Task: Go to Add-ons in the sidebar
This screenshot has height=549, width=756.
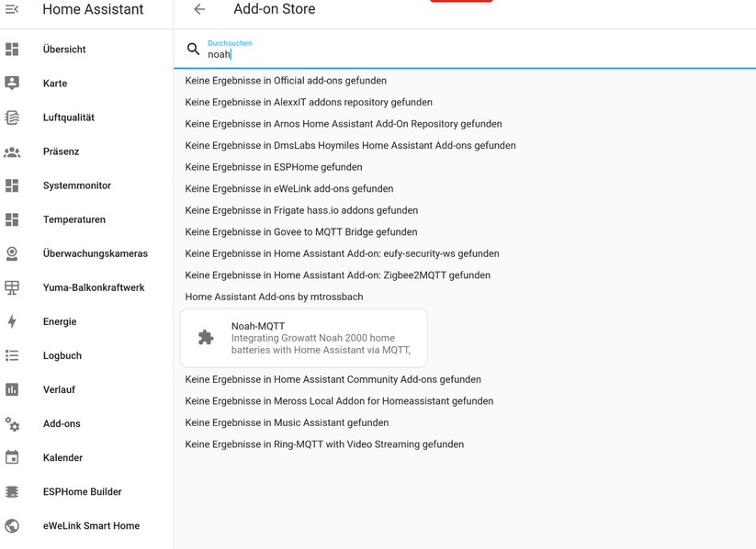Action: click(62, 423)
